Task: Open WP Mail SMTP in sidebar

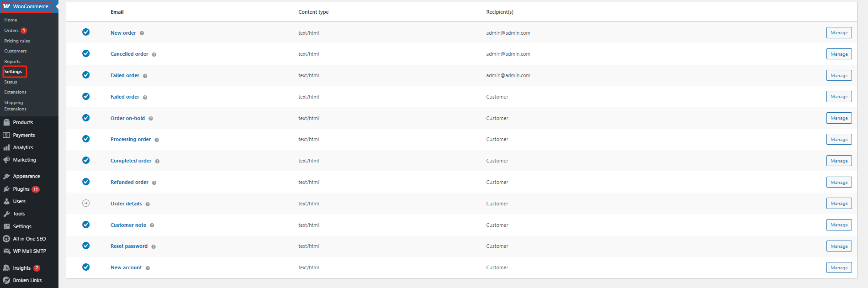Action: [29, 251]
